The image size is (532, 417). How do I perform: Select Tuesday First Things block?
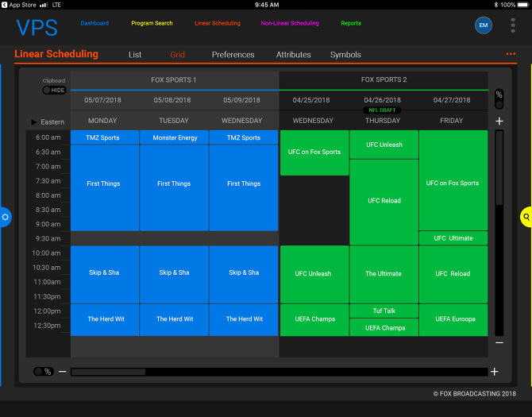tap(174, 188)
